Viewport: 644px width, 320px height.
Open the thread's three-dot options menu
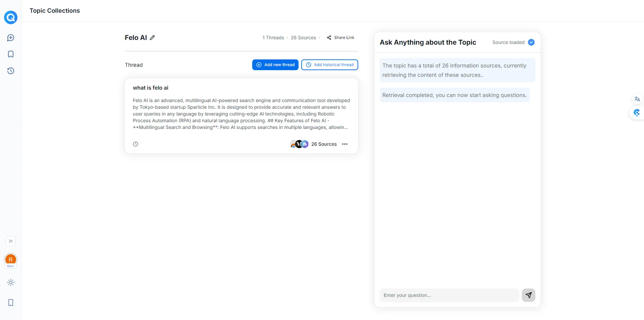pos(345,144)
